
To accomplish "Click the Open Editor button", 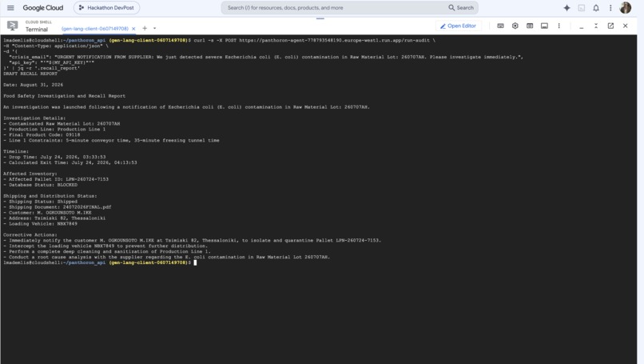I will coord(458,26).
